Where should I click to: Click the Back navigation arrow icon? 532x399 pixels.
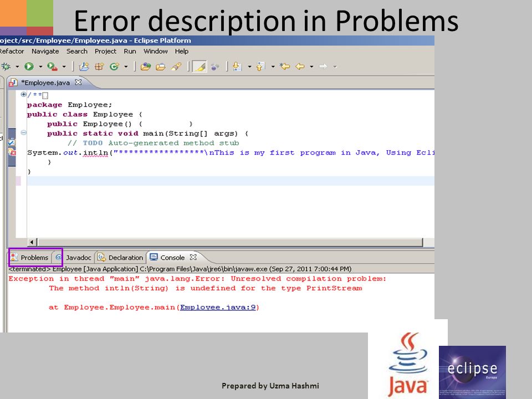(x=300, y=66)
